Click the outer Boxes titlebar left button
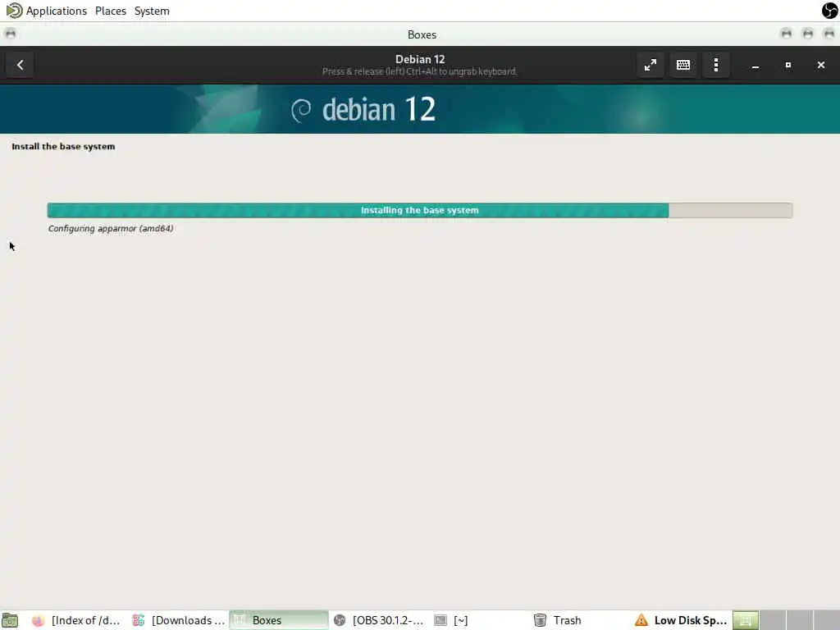Screen dimensions: 840x630 [10, 34]
